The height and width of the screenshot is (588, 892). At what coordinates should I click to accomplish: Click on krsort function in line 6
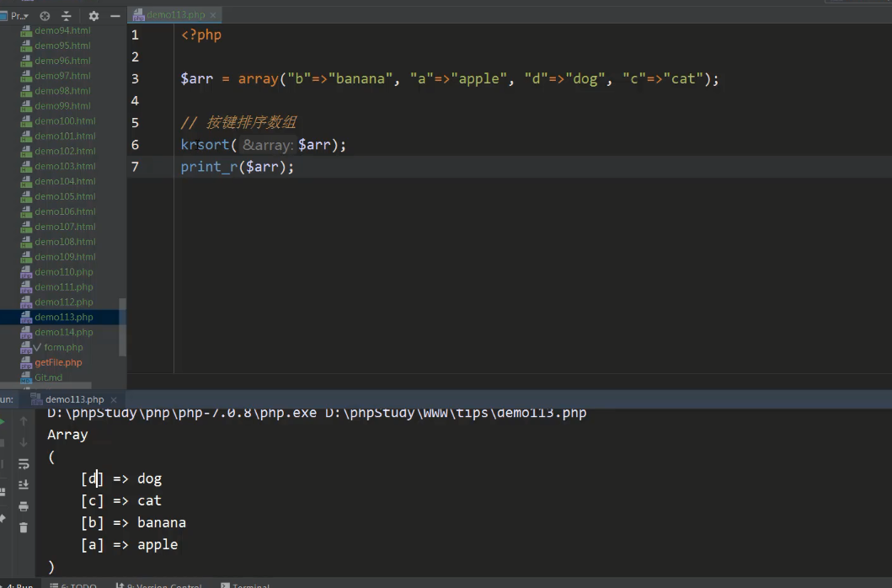tap(204, 145)
